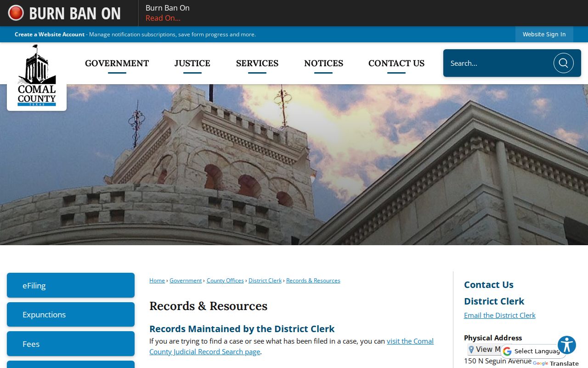Screen dimensions: 588x368
Task: Click the View Map pin icon
Action: 471,350
